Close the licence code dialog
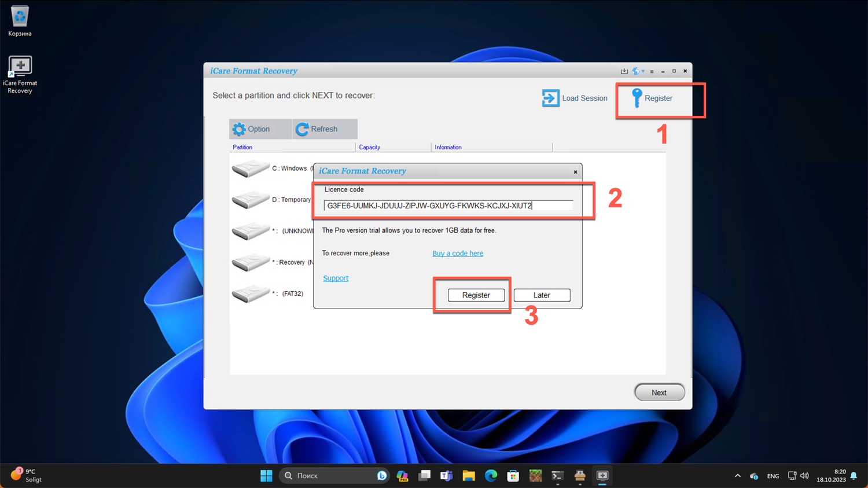This screenshot has width=868, height=488. pos(575,172)
